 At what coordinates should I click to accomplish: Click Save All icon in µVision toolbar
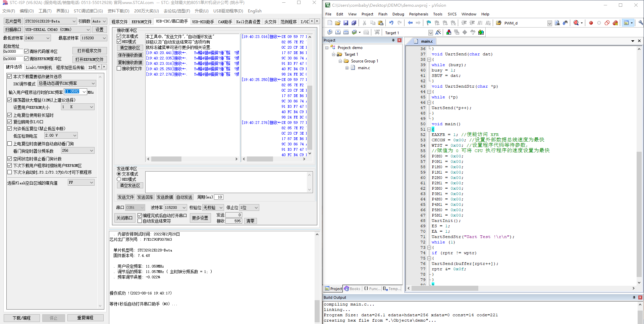pos(354,23)
